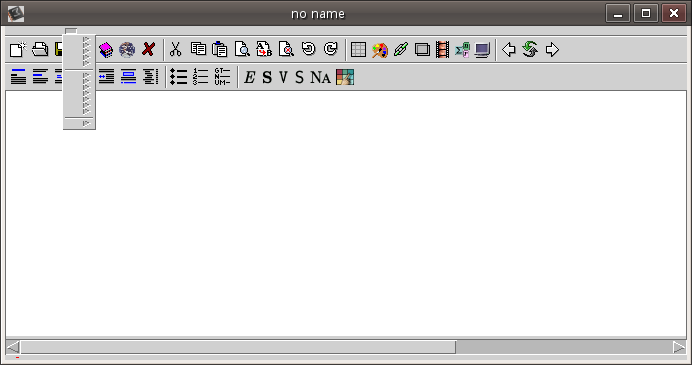Screen dimensions: 692x365
Task: Click the computer monitor icon
Action: pos(482,49)
